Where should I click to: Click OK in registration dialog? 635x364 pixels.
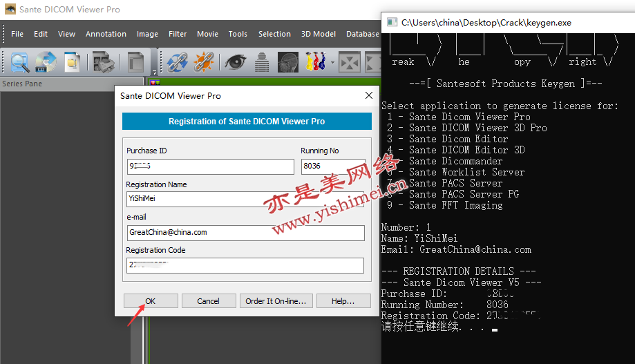coord(151,301)
